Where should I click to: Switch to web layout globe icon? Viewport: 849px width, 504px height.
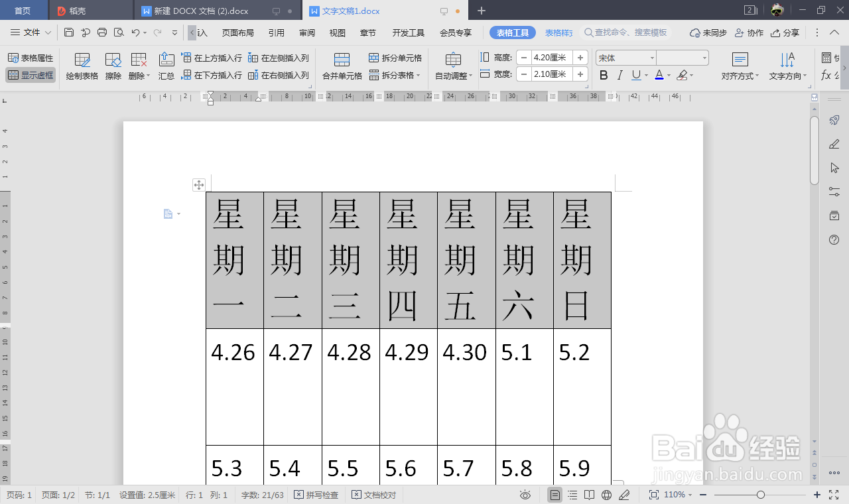[x=606, y=495]
